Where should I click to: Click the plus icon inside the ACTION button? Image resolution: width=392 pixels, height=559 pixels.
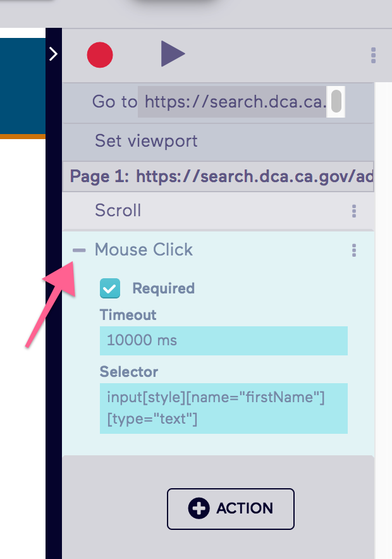point(198,508)
